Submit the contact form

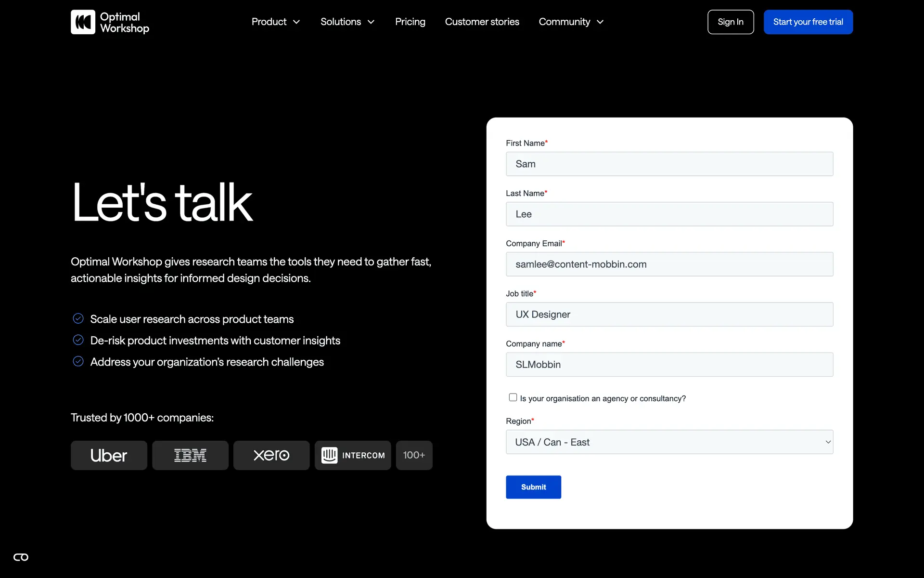tap(533, 487)
